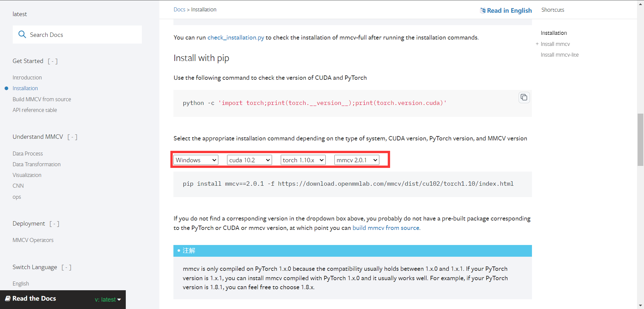Jump to Install mmcv-lite shortcut
Screen dimensions: 644x309
coord(559,55)
